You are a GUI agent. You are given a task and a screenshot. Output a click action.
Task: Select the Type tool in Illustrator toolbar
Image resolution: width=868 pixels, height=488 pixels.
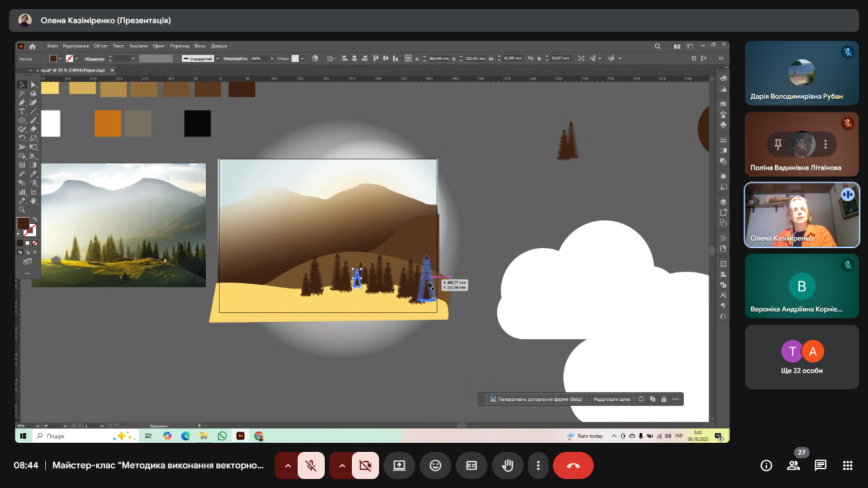coord(22,111)
